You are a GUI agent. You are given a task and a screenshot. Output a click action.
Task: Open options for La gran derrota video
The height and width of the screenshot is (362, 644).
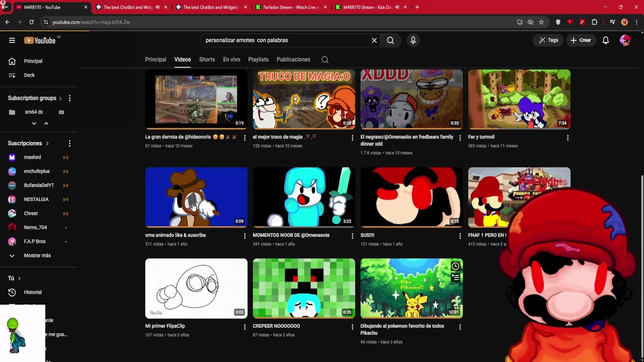245,138
